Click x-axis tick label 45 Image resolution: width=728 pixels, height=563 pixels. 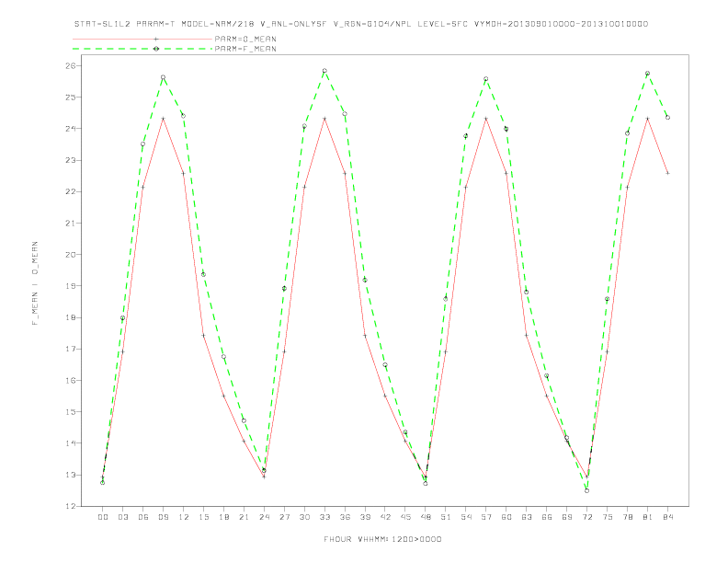pyautogui.click(x=405, y=517)
